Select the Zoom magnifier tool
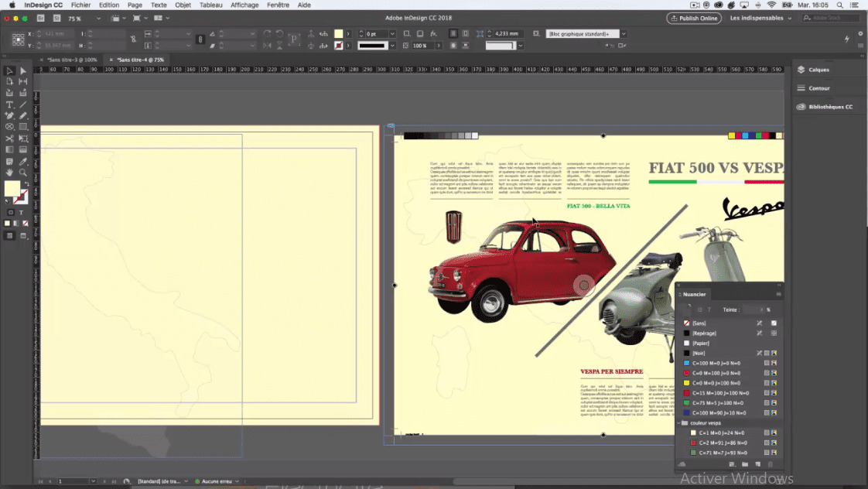The height and width of the screenshot is (489, 868). [22, 172]
